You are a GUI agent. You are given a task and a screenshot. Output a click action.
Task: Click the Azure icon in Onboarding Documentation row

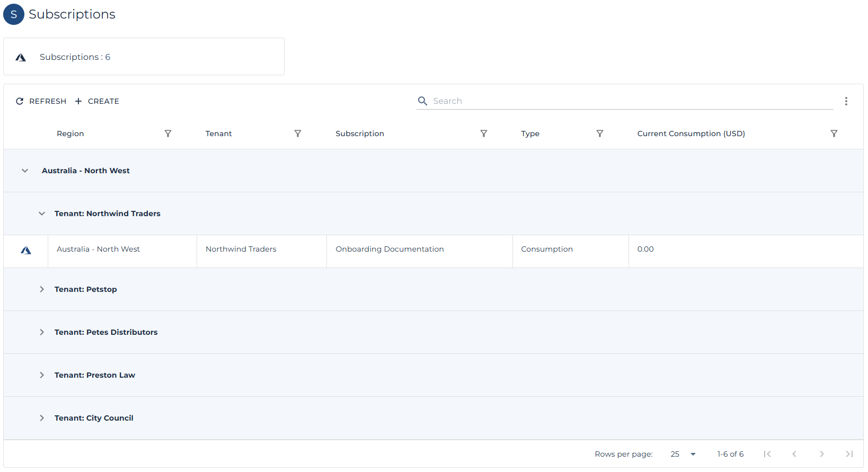click(x=26, y=251)
